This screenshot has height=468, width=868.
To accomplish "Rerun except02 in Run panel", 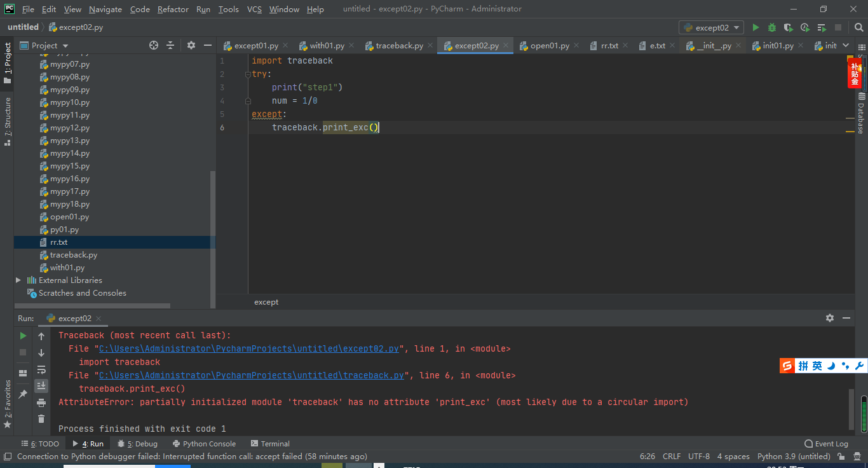I will (23, 336).
